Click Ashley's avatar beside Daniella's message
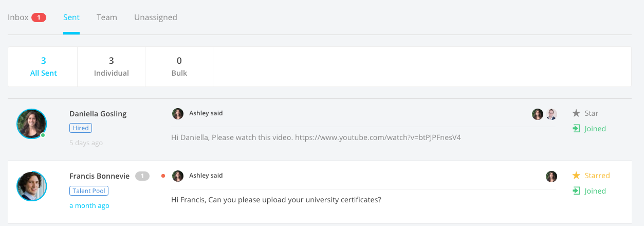Viewport: 644px width, 226px height. pyautogui.click(x=178, y=114)
